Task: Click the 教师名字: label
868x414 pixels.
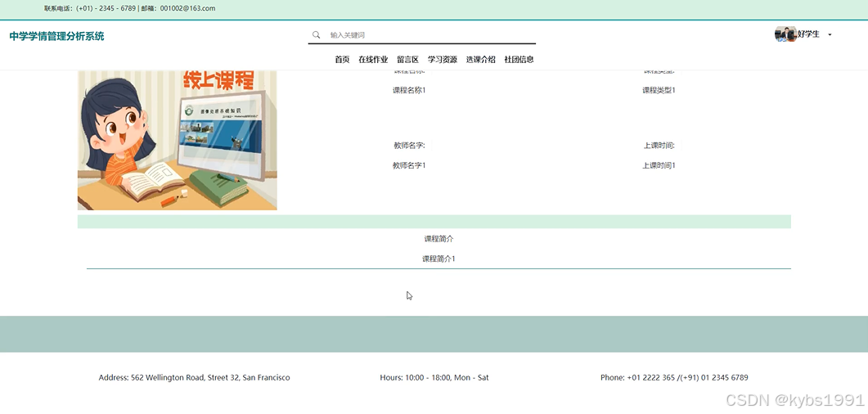Action: pos(409,146)
